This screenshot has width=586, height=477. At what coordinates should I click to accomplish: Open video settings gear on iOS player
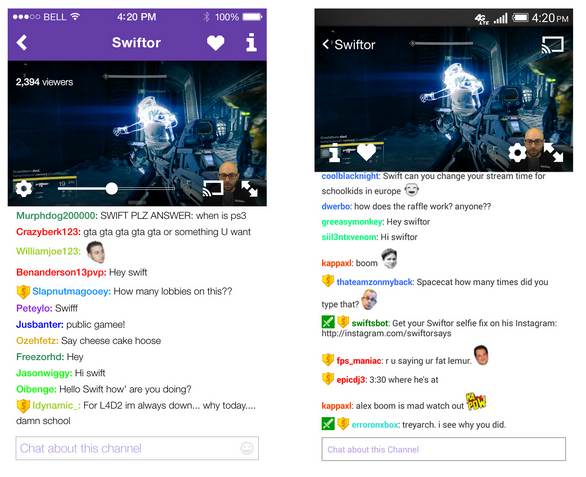point(24,189)
